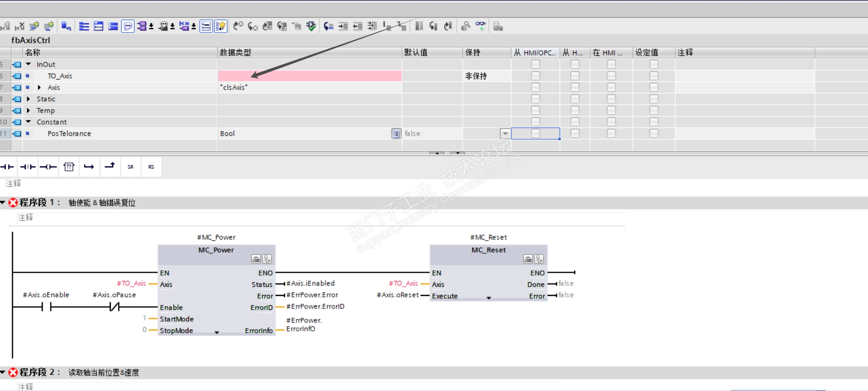Insert an empty box instruction
Screen dimensions: 868x391
[x=69, y=167]
